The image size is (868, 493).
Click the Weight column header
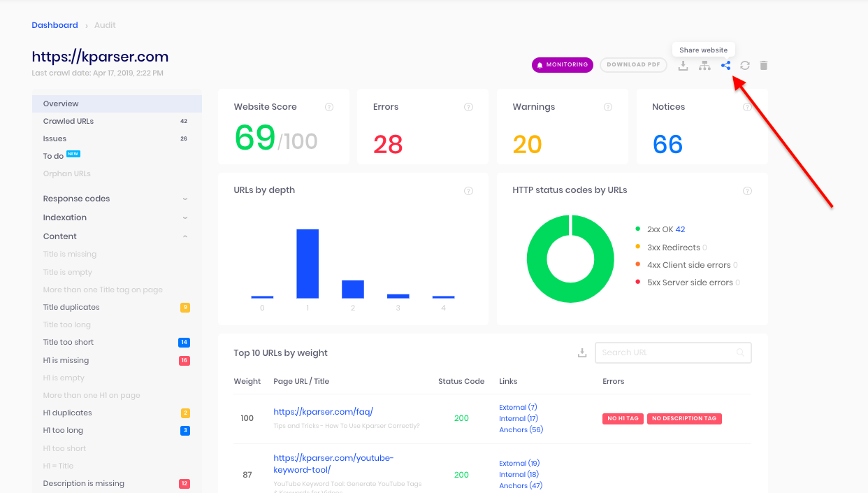[247, 381]
